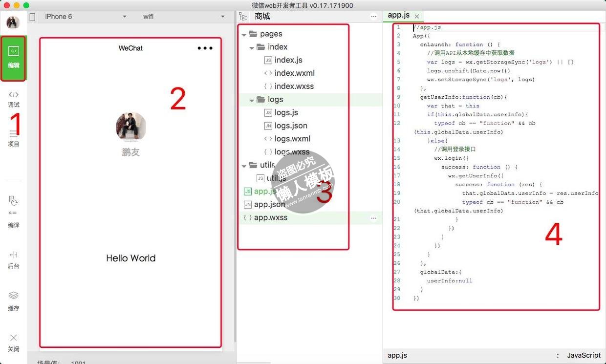Click the app.js filename in status bar
Viewport: 606px width, 364px height.
tap(397, 356)
